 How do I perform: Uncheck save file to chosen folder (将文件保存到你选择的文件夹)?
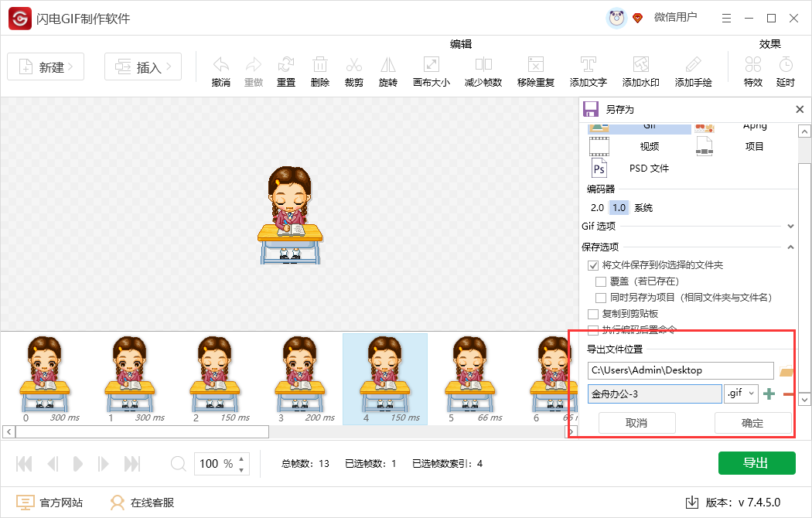pyautogui.click(x=593, y=265)
